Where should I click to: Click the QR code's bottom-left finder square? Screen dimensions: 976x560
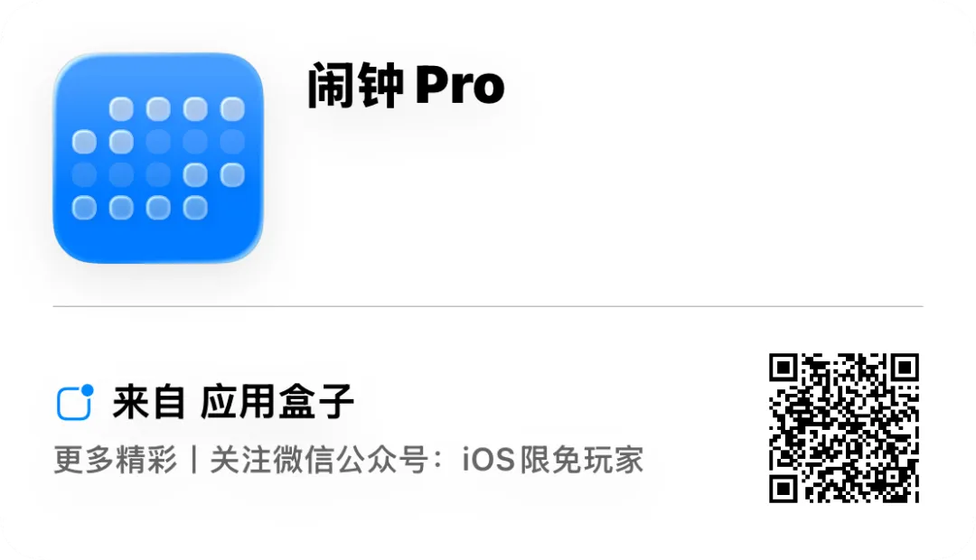[784, 487]
